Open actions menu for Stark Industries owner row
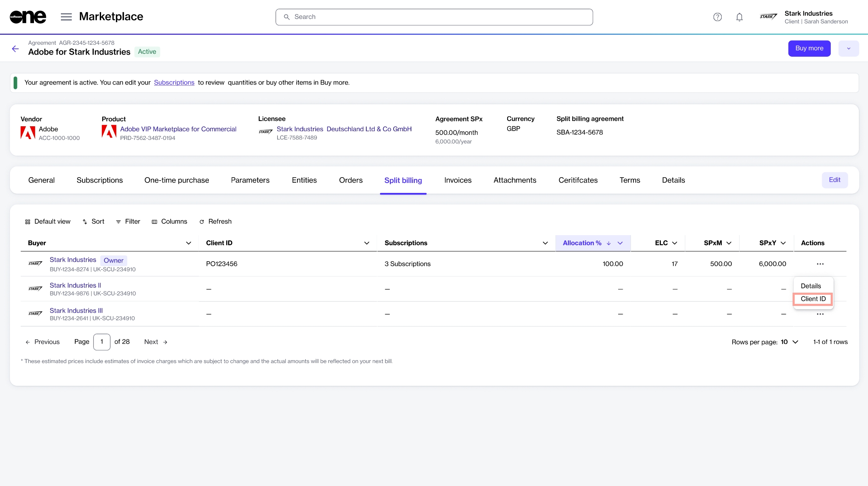 (820, 264)
